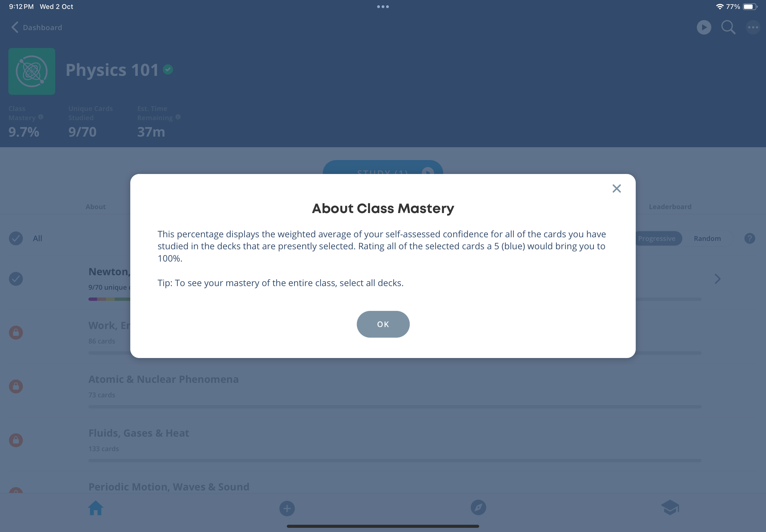
Task: Click the graduation cap icon bottom nav
Action: point(670,507)
